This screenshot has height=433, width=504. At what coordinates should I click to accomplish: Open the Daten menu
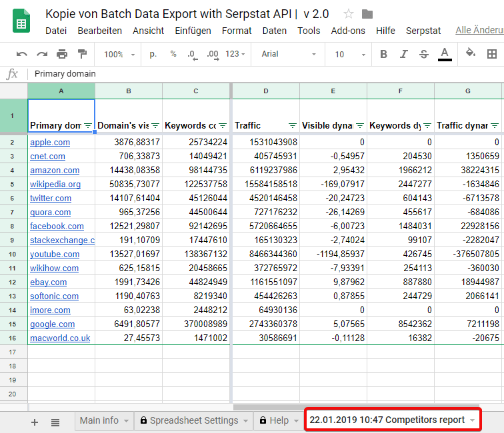[x=275, y=31]
